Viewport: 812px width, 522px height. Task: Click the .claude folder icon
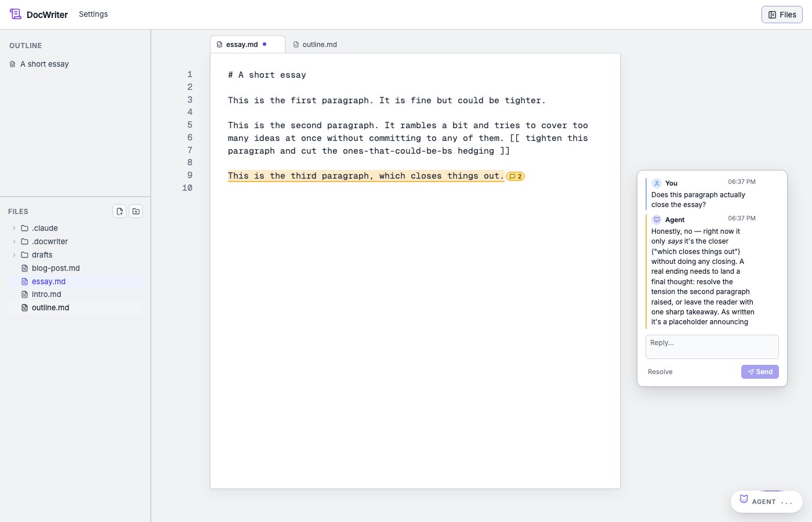pyautogui.click(x=24, y=228)
